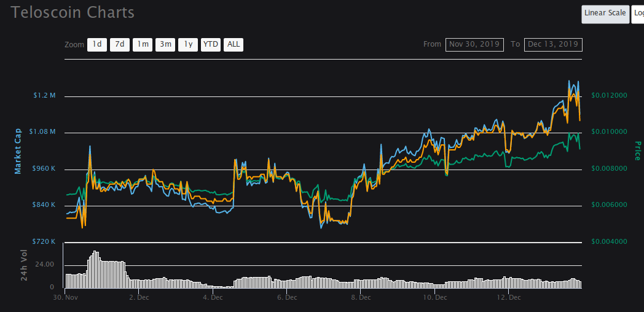Click the $840 K axis label

click(44, 205)
